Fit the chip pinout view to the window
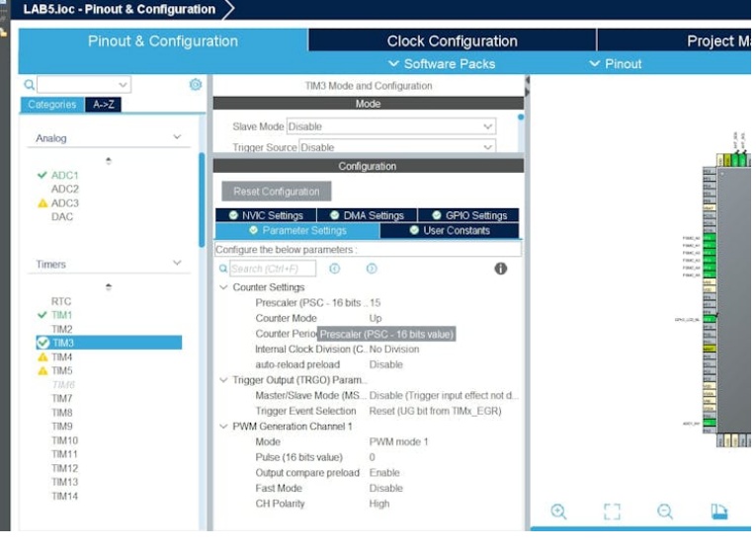 pos(612,511)
